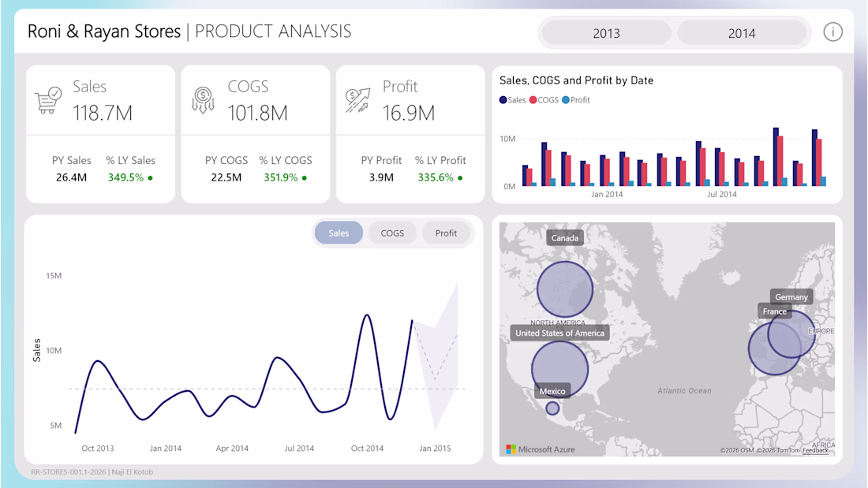Click the Jan 2014 bar chart axis label

607,194
